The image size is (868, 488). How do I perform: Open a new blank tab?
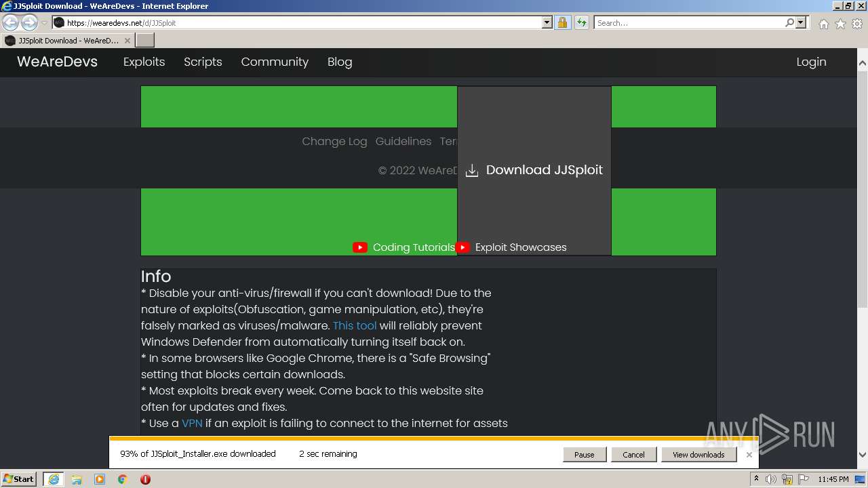[x=145, y=41]
